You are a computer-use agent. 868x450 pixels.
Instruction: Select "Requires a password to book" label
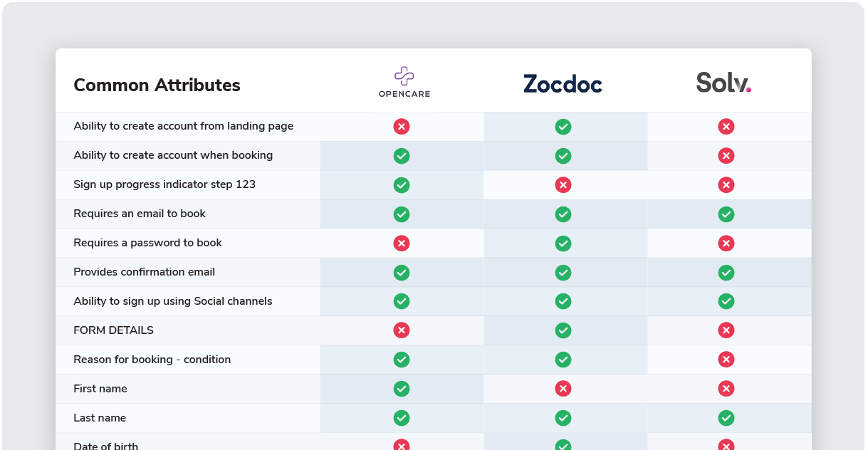click(x=147, y=243)
